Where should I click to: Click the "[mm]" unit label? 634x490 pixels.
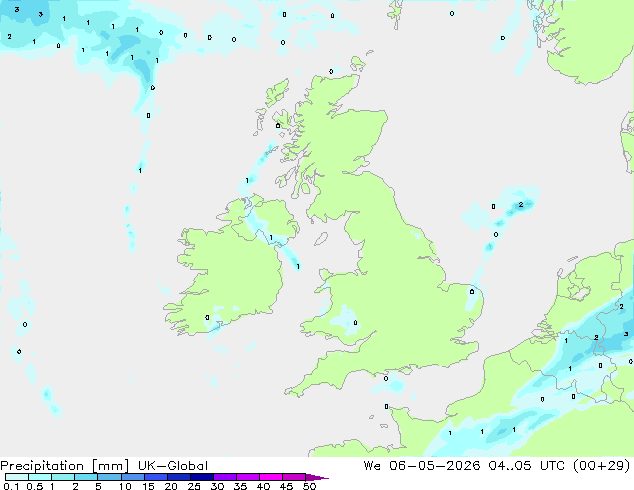[110, 466]
